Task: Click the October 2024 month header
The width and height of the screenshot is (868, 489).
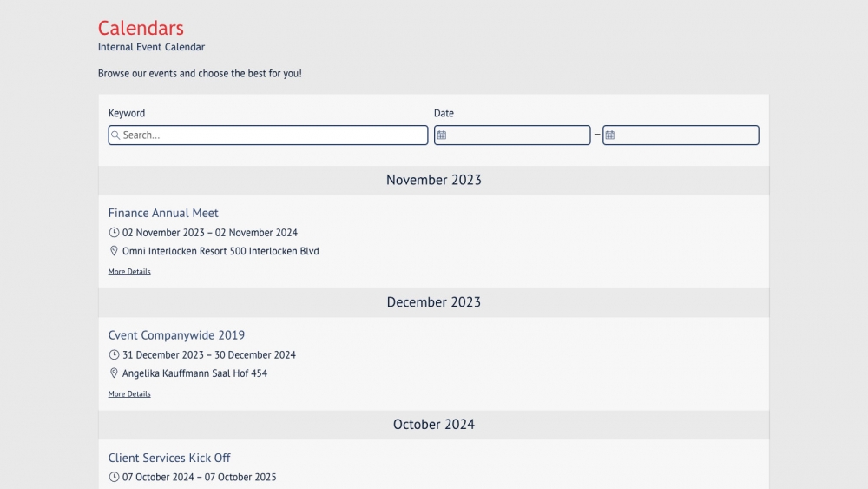Action: (434, 425)
